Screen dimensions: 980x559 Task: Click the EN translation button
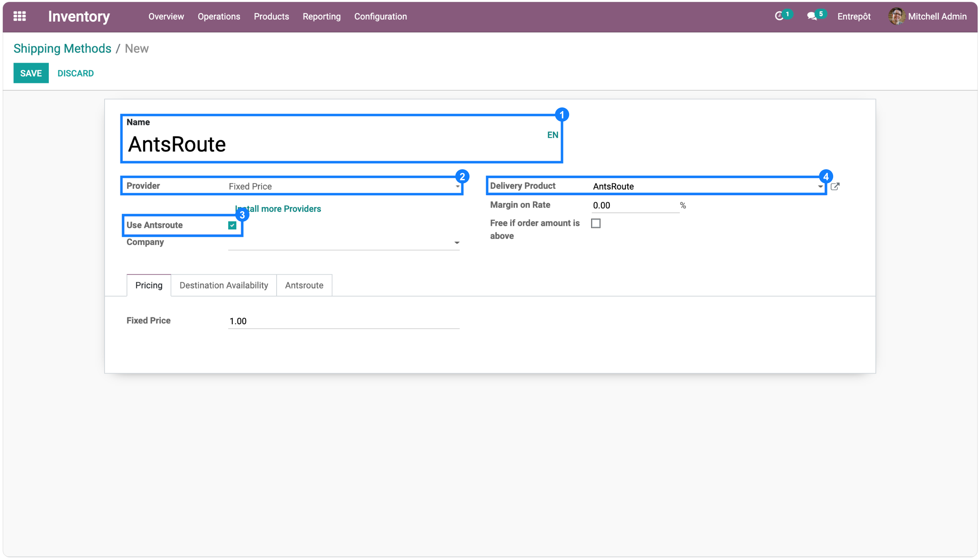point(552,135)
